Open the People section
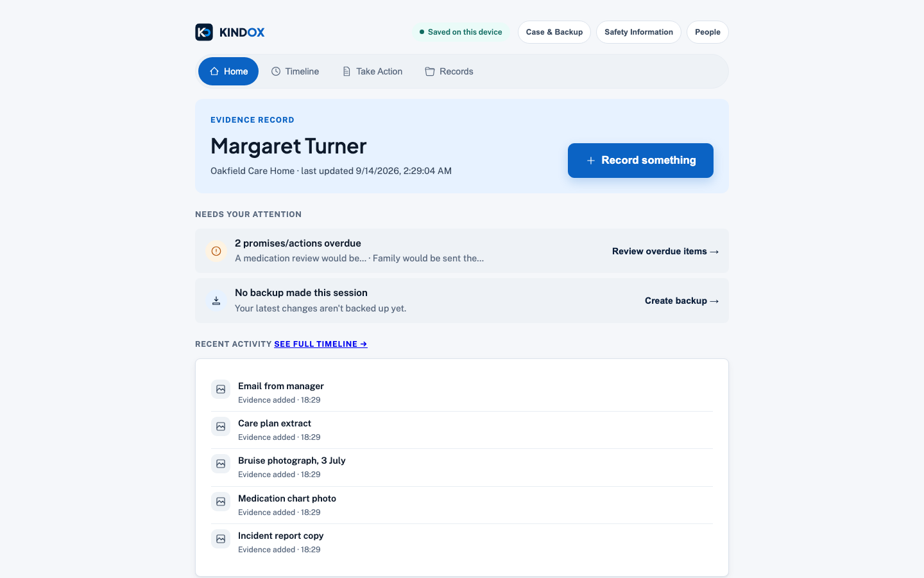Image resolution: width=924 pixels, height=578 pixels. point(708,32)
